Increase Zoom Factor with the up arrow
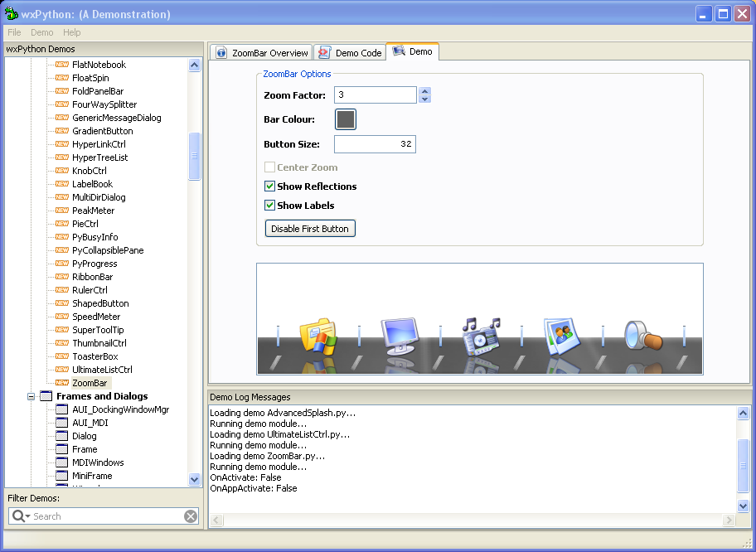This screenshot has height=552, width=756. pos(424,91)
